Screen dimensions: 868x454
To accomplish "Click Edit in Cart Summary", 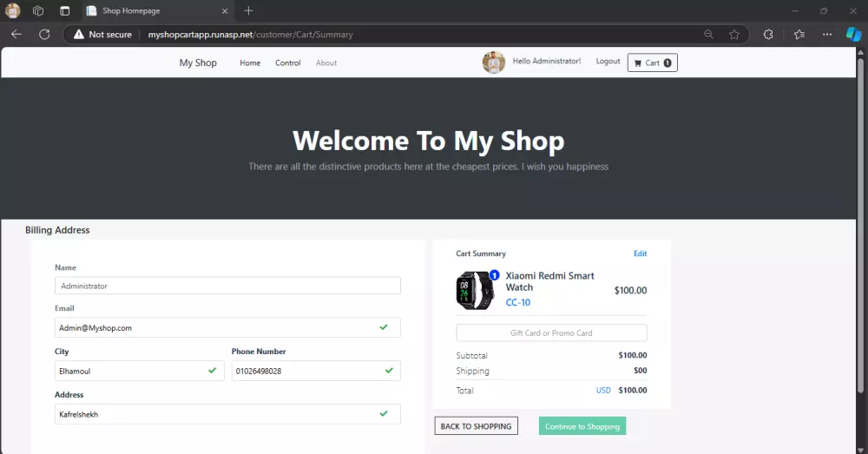I will coord(640,253).
